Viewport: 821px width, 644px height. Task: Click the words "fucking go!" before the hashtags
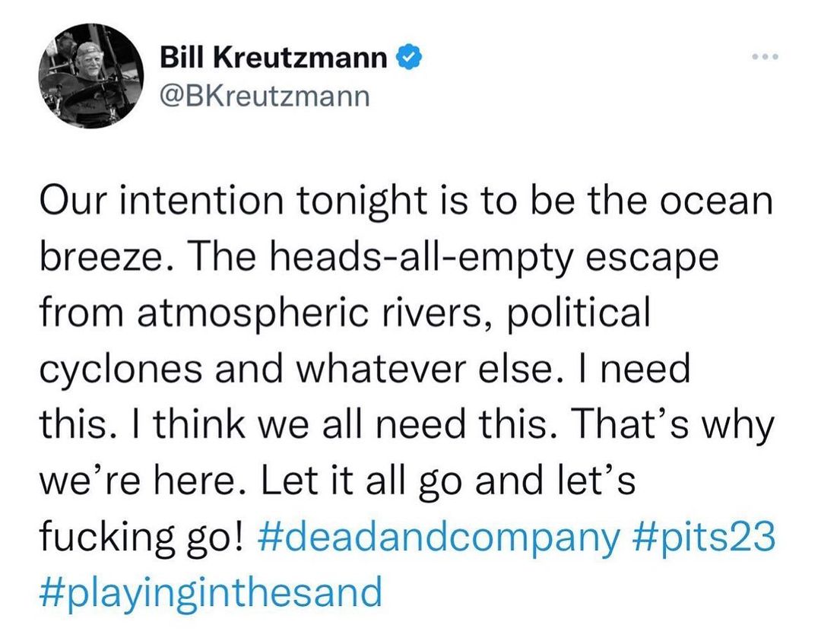click(x=141, y=538)
